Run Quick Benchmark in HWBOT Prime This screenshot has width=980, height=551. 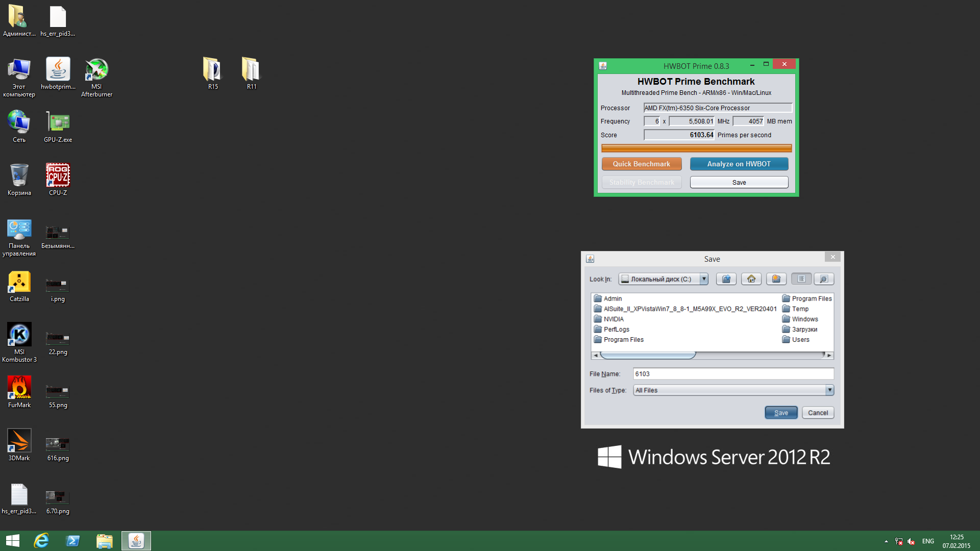pos(642,164)
